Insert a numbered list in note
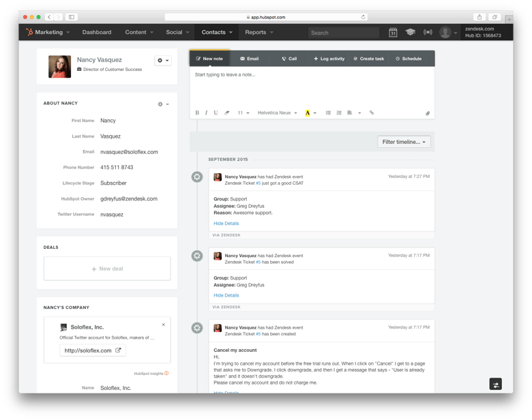 (339, 112)
